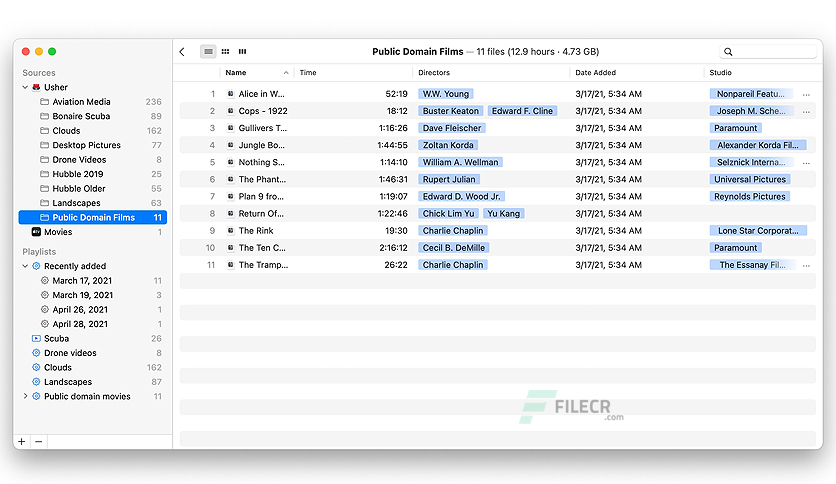
Task: Expand the Public domain movies playlist
Action: click(25, 397)
